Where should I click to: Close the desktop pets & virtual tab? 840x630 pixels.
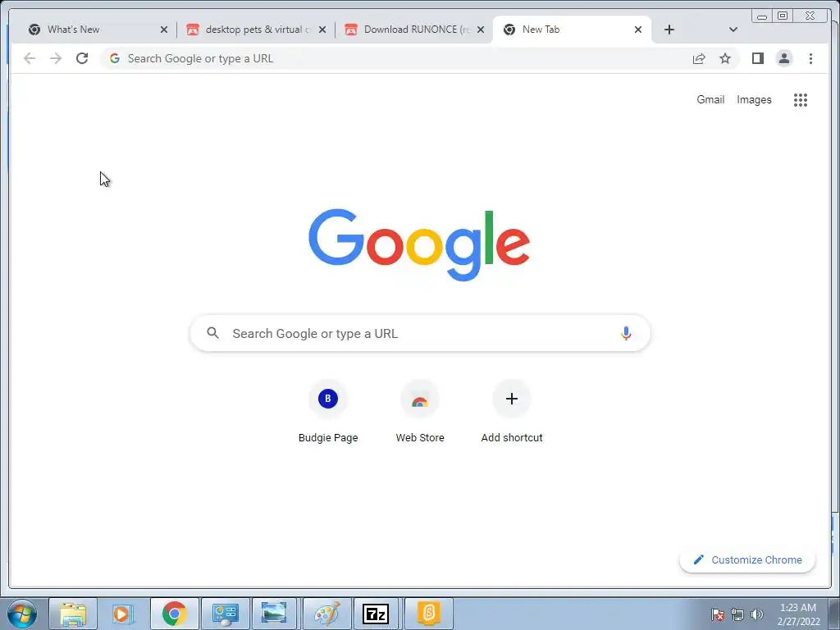[322, 30]
